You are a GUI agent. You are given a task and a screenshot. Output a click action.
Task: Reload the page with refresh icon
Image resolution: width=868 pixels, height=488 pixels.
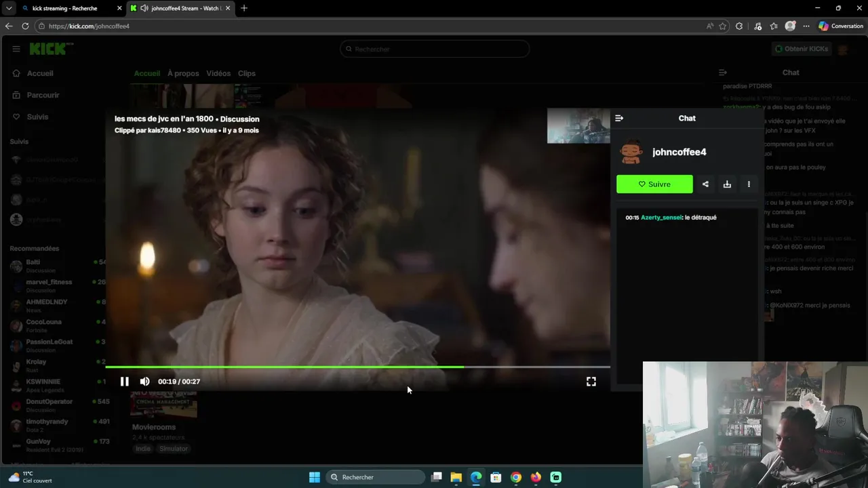click(25, 26)
